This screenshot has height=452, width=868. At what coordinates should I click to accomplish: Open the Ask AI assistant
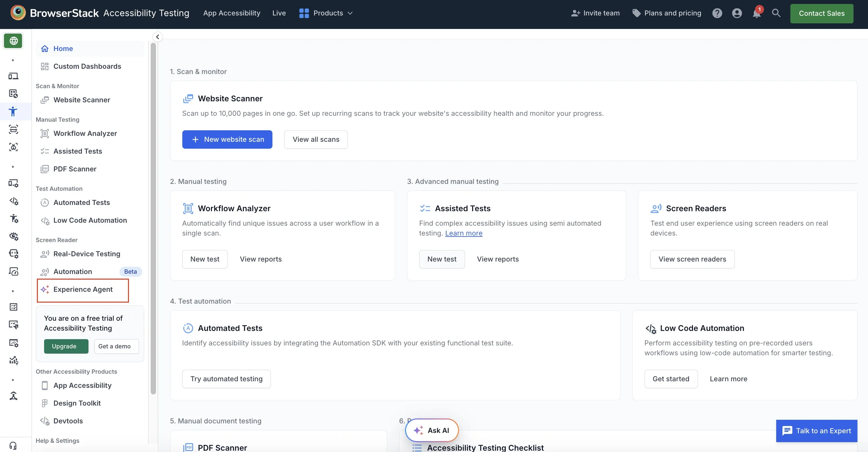[x=432, y=430]
